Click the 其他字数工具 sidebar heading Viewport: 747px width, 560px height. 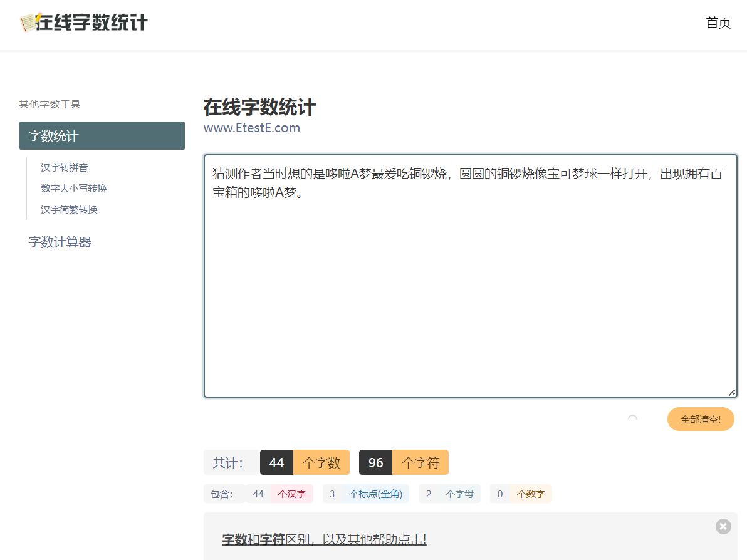(x=50, y=104)
